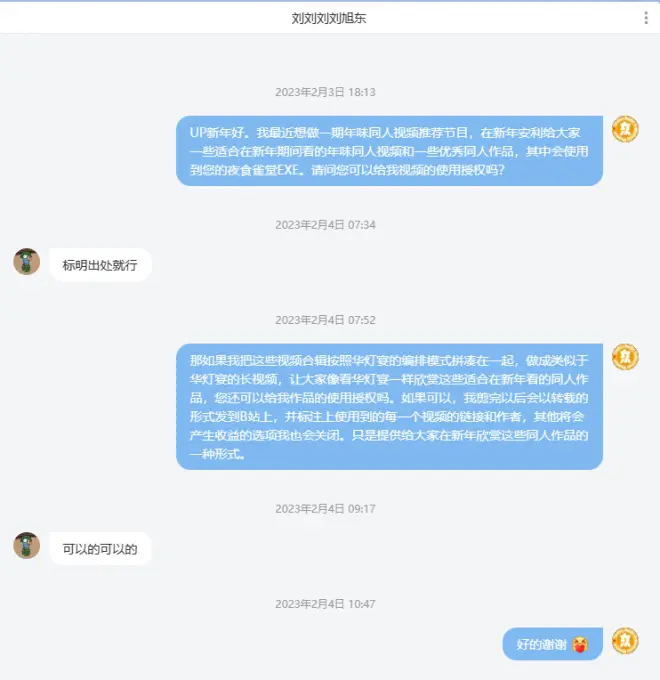Click sender avatar beside first blue message

coord(625,129)
